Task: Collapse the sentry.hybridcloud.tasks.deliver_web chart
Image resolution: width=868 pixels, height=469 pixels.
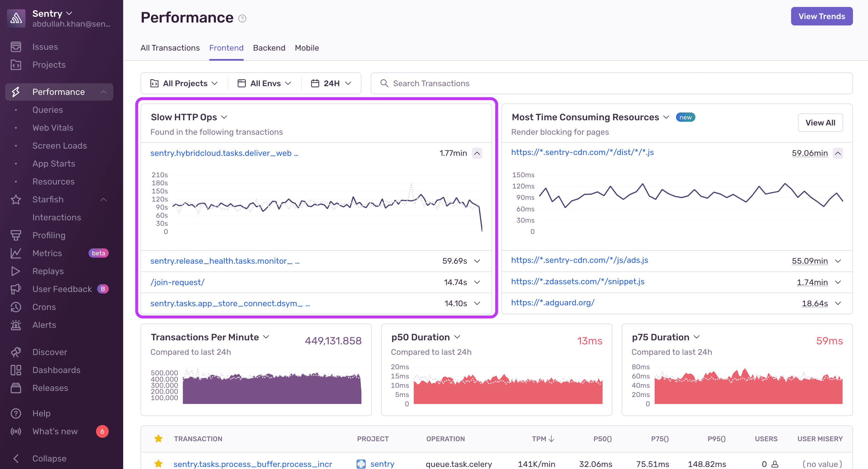Action: (477, 153)
